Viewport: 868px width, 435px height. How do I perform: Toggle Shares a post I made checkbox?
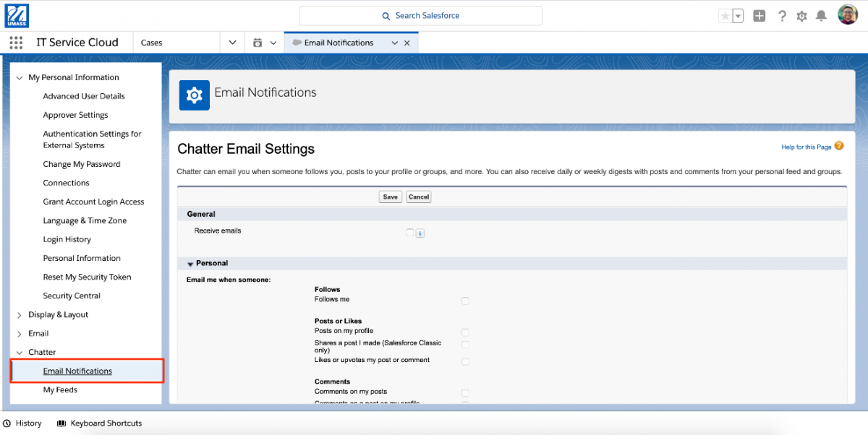[x=465, y=345]
